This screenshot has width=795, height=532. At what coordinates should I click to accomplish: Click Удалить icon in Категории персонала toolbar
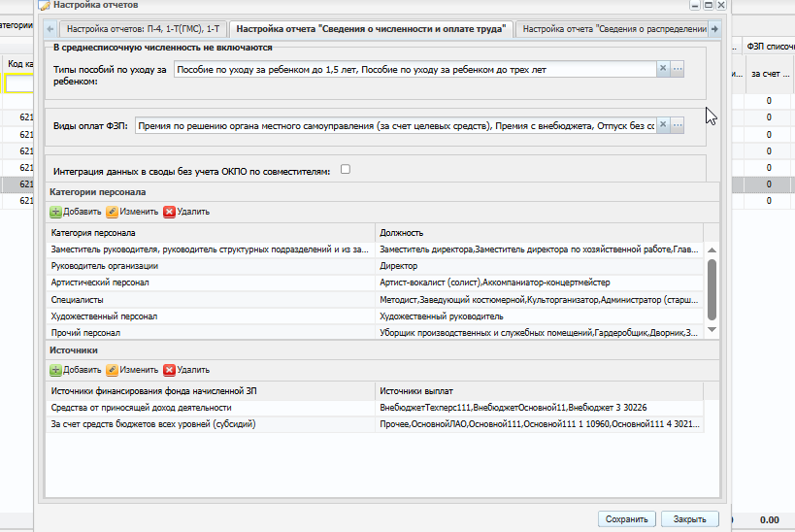click(x=169, y=212)
